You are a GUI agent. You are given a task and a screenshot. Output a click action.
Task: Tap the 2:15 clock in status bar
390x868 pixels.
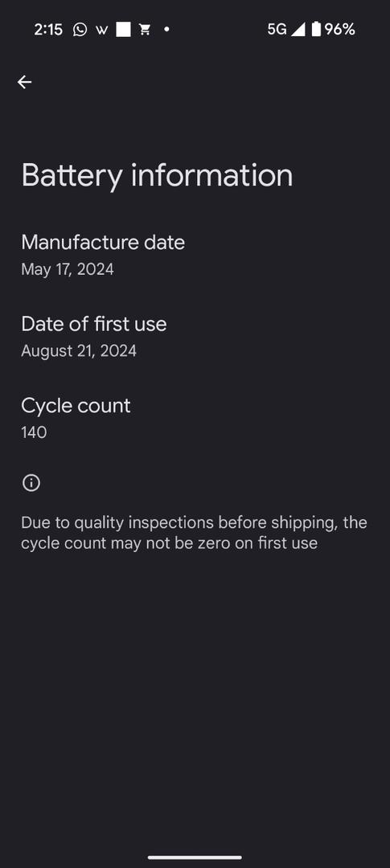48,30
